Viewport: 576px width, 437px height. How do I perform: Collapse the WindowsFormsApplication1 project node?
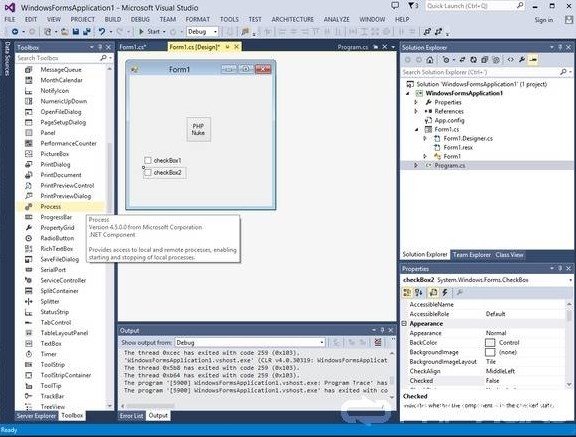pyautogui.click(x=408, y=93)
